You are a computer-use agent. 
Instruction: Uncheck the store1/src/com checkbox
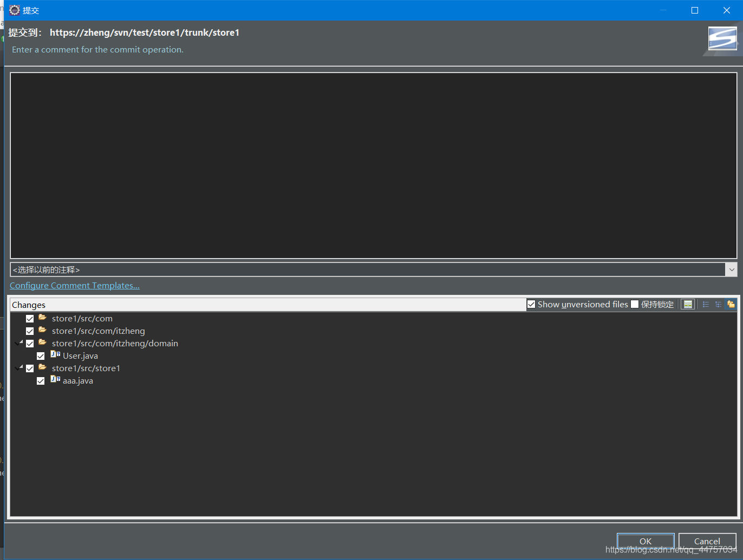coord(30,319)
